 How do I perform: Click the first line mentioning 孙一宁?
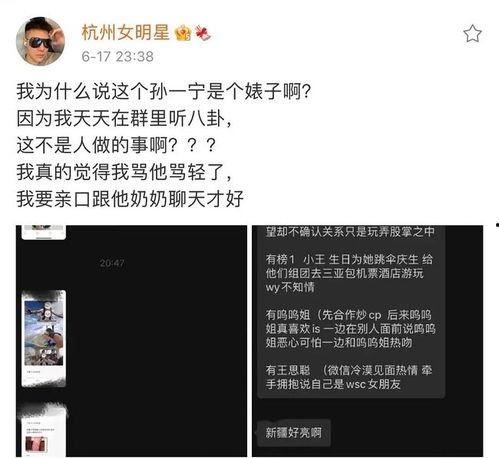pyautogui.click(x=164, y=91)
